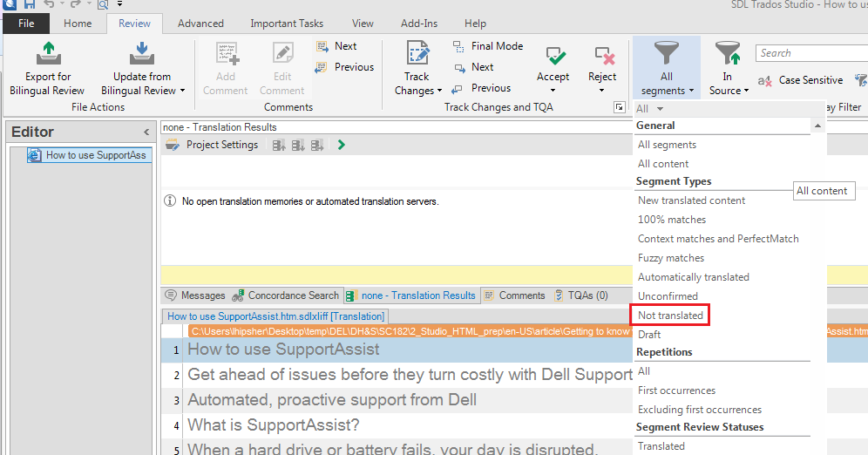Customize Quick Access Toolbar dropdown
The height and width of the screenshot is (455, 868).
[x=119, y=4]
